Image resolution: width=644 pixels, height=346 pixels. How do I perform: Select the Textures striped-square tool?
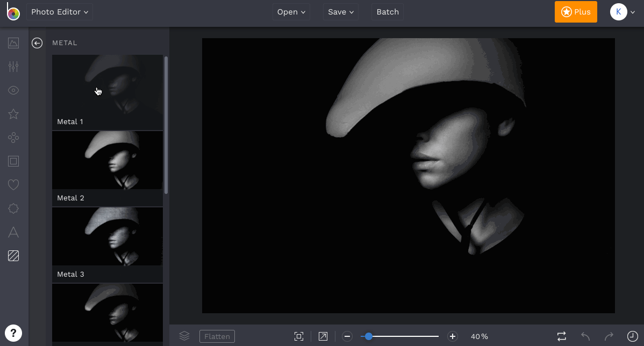tap(13, 256)
